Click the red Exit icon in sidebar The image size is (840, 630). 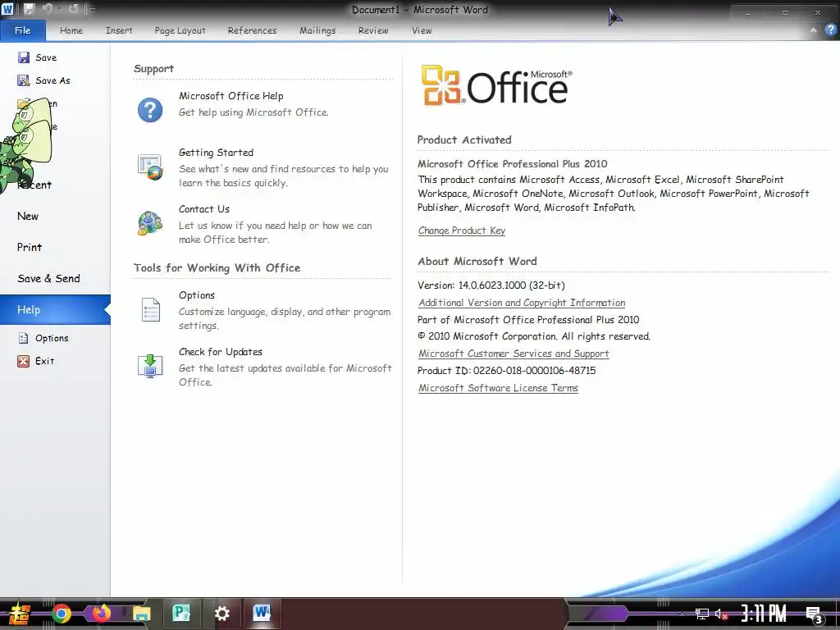pyautogui.click(x=24, y=361)
